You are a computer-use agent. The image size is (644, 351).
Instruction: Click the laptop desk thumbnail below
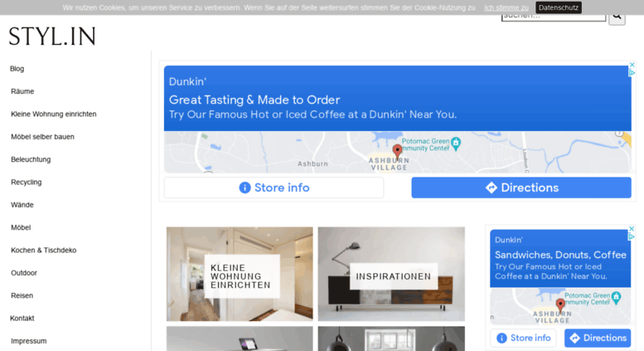click(240, 339)
